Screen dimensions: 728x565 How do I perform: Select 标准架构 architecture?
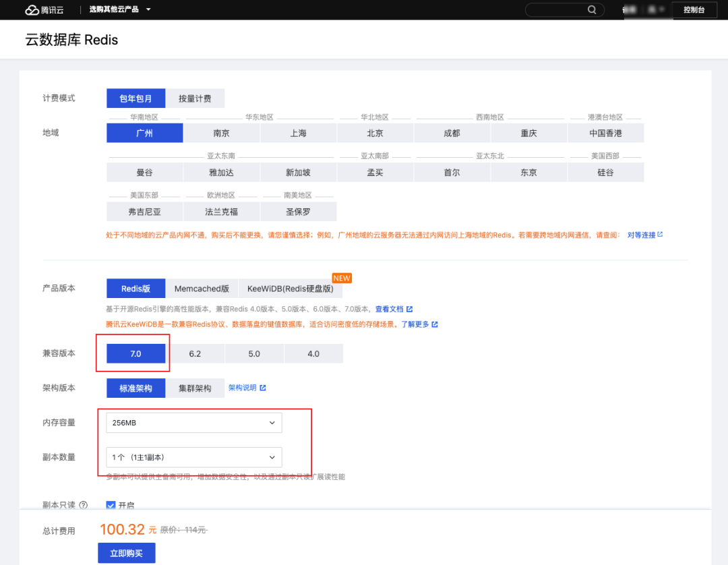coord(135,388)
